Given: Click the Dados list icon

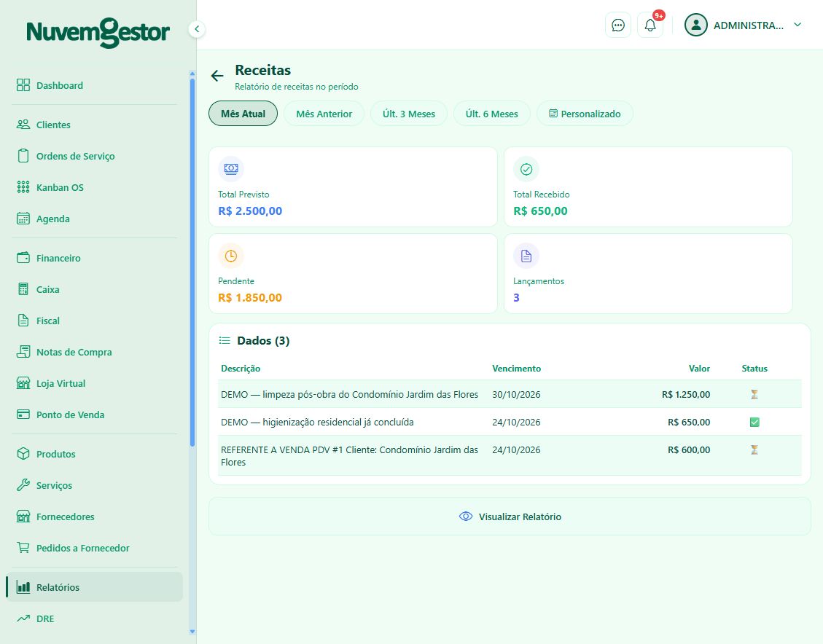Looking at the screenshot, I should [x=225, y=341].
